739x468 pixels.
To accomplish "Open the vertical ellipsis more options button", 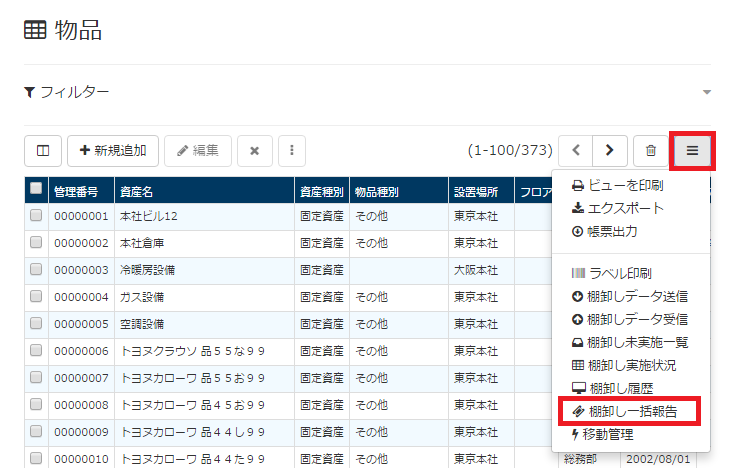I will pos(292,151).
